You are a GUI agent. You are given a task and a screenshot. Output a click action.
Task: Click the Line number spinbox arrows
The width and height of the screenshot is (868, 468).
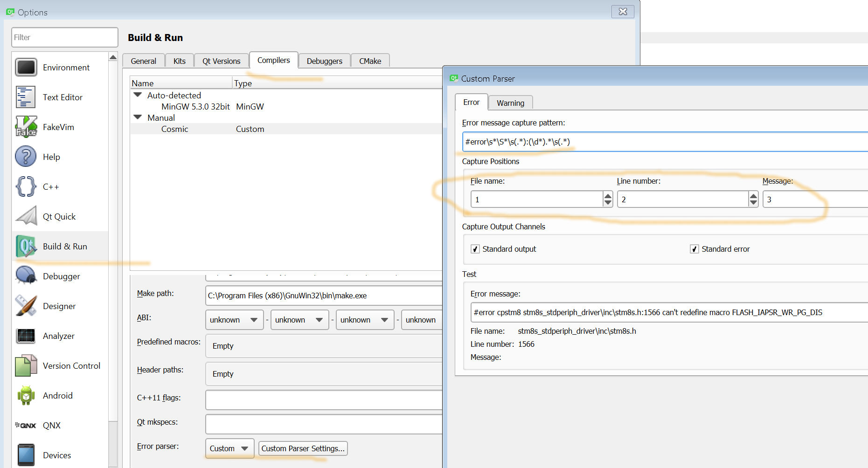point(753,200)
